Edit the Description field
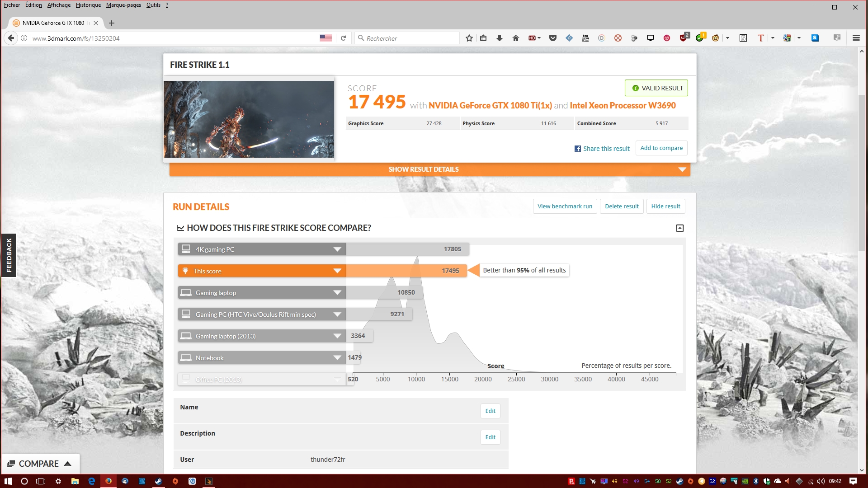The width and height of the screenshot is (868, 488). pos(490,437)
